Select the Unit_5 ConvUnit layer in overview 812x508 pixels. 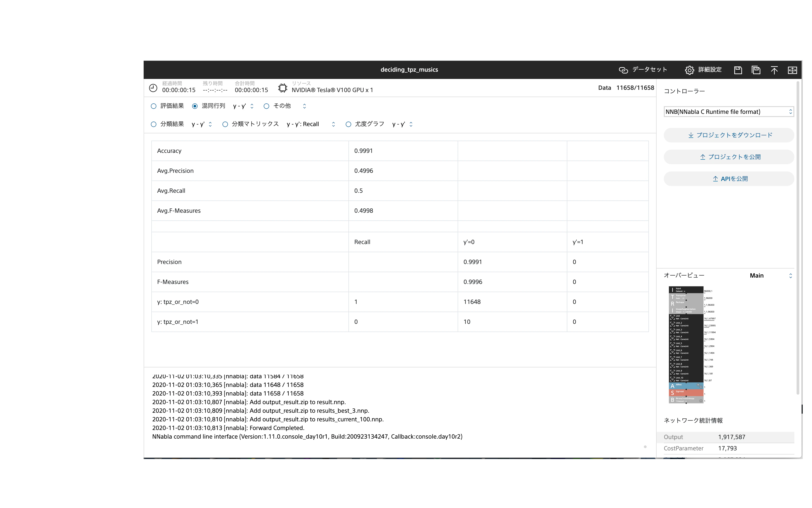click(686, 345)
